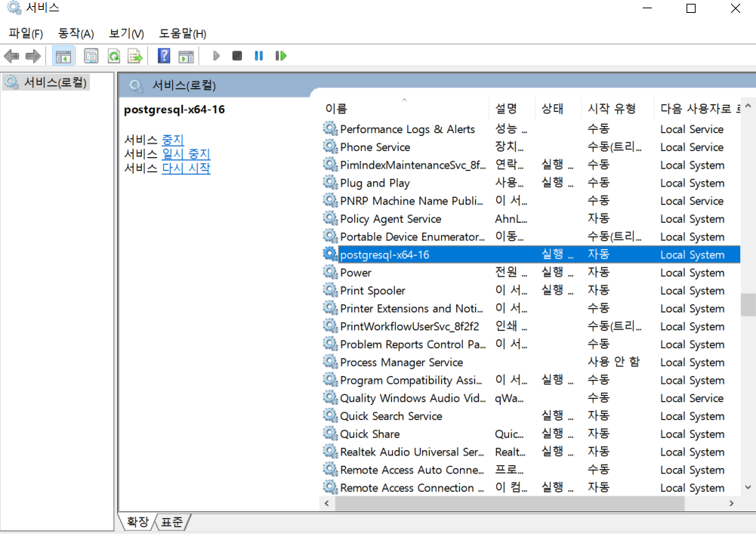Click the vertical scrollbar down arrow
756x534 pixels.
pos(748,487)
